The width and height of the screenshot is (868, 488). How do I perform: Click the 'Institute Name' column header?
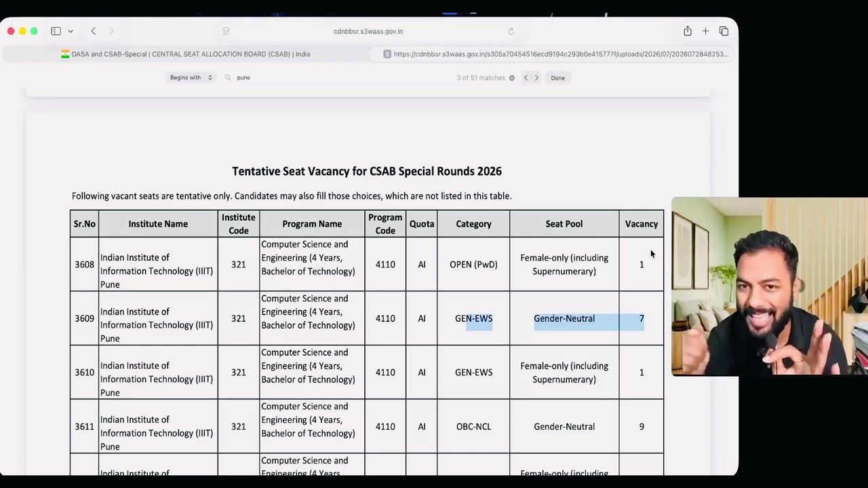coord(158,224)
